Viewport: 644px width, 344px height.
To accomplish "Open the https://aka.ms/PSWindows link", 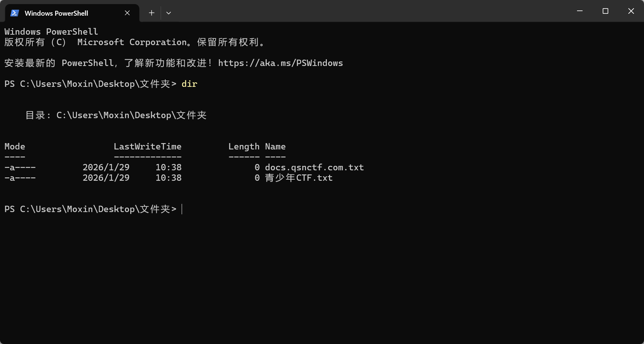I will click(x=280, y=63).
